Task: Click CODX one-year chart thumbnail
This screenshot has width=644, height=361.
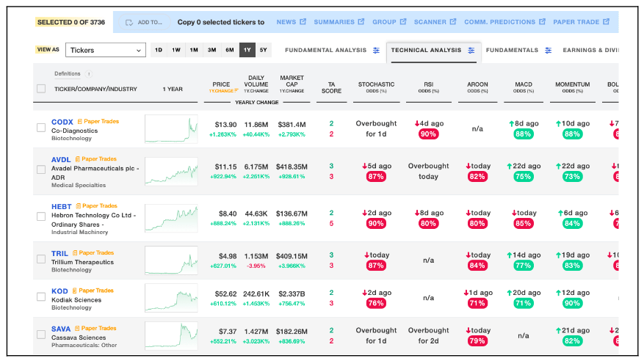Action: (171, 129)
